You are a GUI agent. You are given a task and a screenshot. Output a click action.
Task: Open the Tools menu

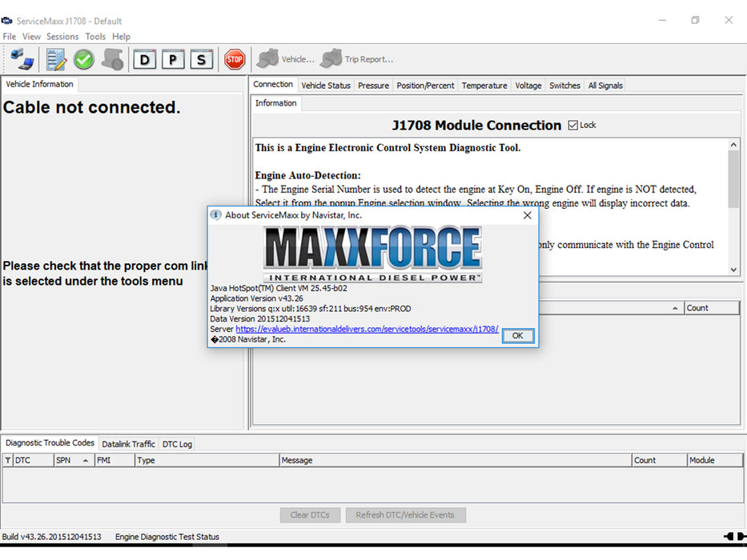[x=95, y=37]
